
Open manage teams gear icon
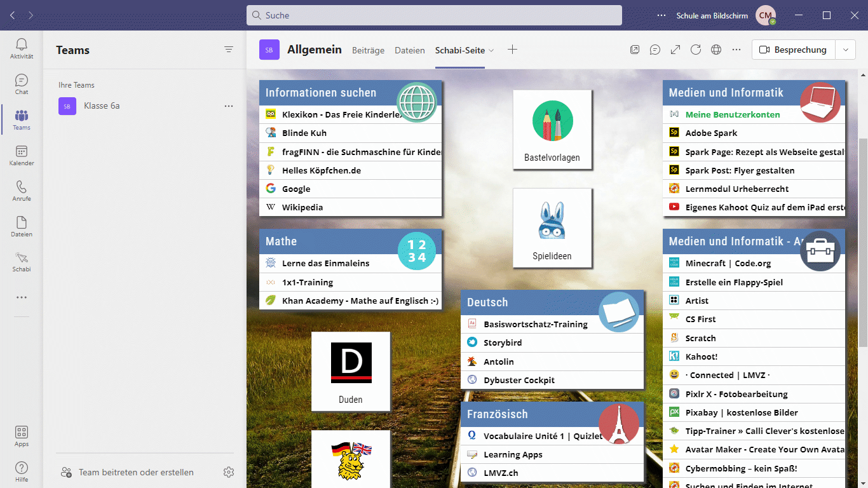(x=229, y=472)
